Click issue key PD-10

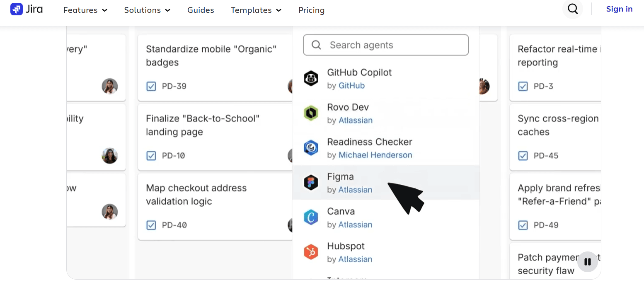pyautogui.click(x=174, y=156)
